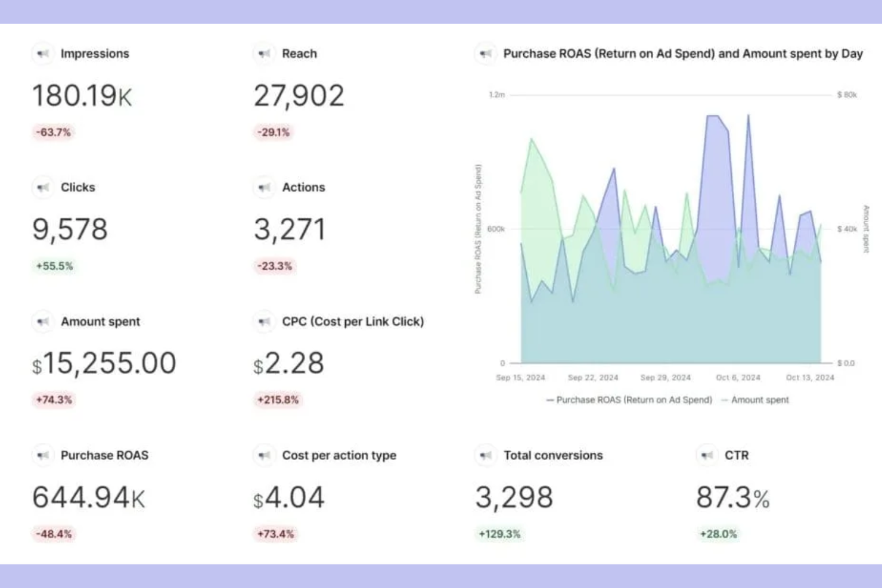The width and height of the screenshot is (882, 588).
Task: Click the Sep 29, 2024 axis label
Action: 666,378
